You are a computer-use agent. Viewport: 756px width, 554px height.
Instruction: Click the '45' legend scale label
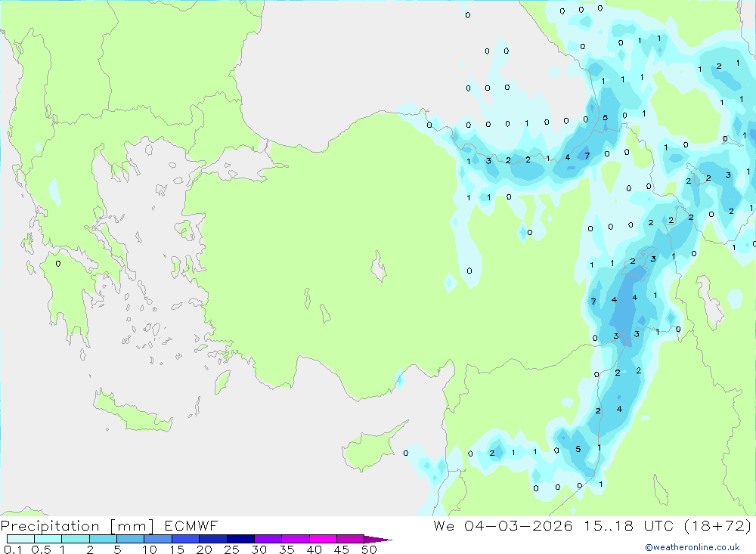(342, 549)
